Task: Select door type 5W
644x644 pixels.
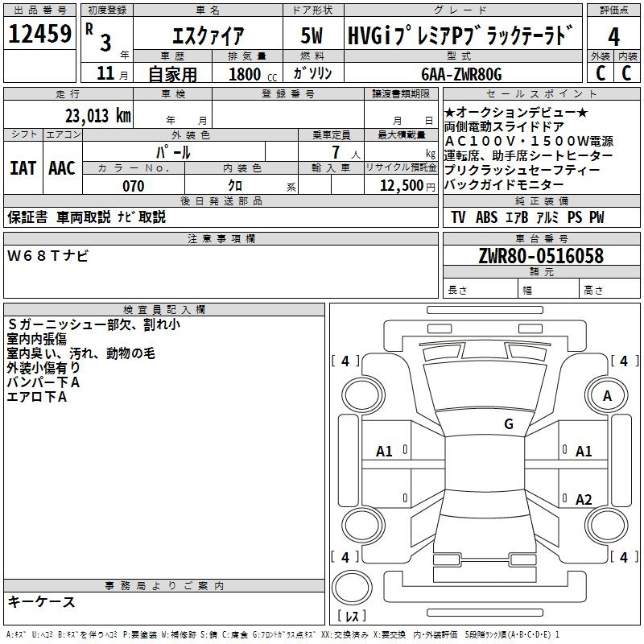Action: pos(312,35)
